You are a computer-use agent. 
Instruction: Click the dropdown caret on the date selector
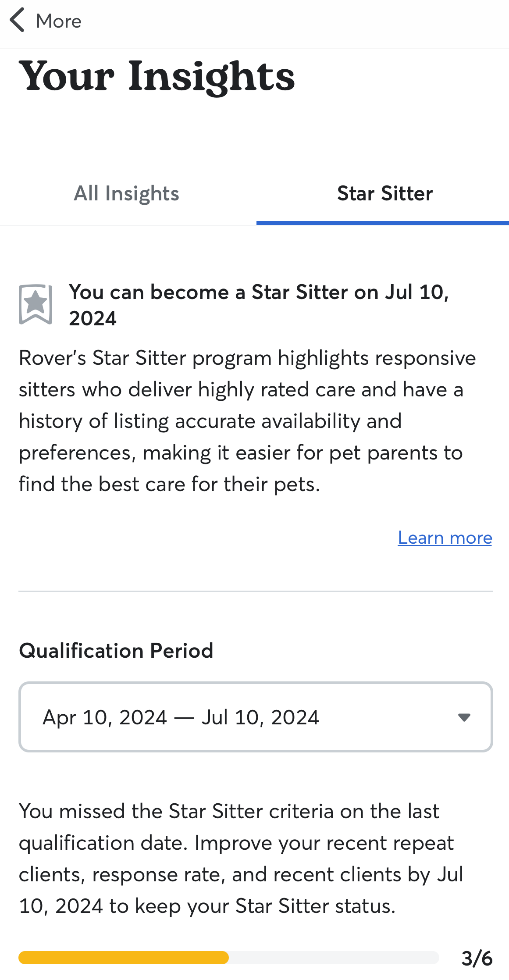coord(464,717)
